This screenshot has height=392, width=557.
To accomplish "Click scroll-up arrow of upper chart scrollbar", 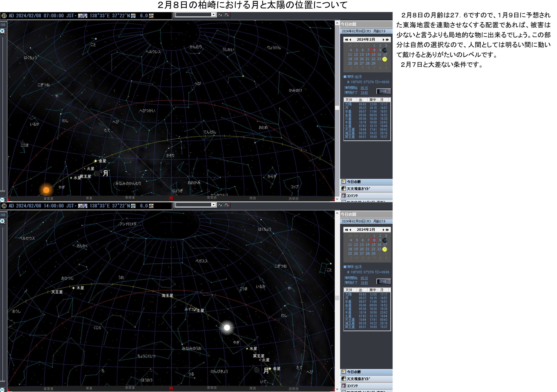I will point(337,23).
